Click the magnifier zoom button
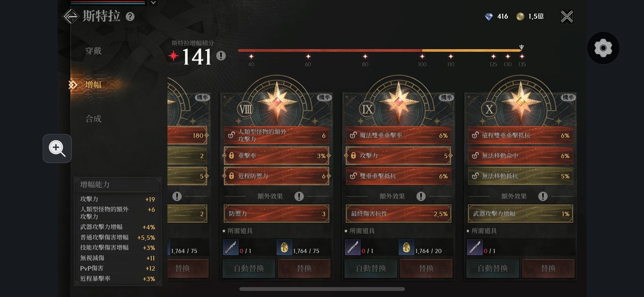The image size is (644, 297). pos(57,148)
